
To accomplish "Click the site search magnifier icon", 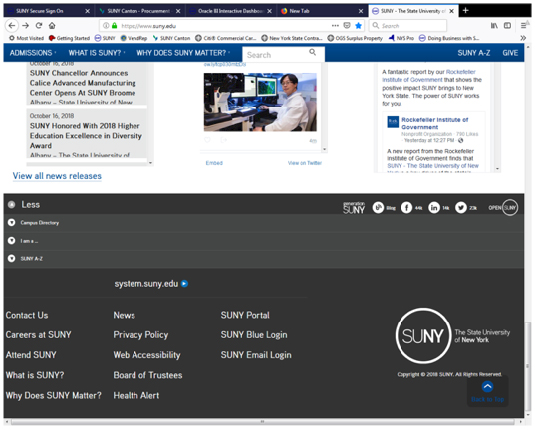I will (x=313, y=52).
